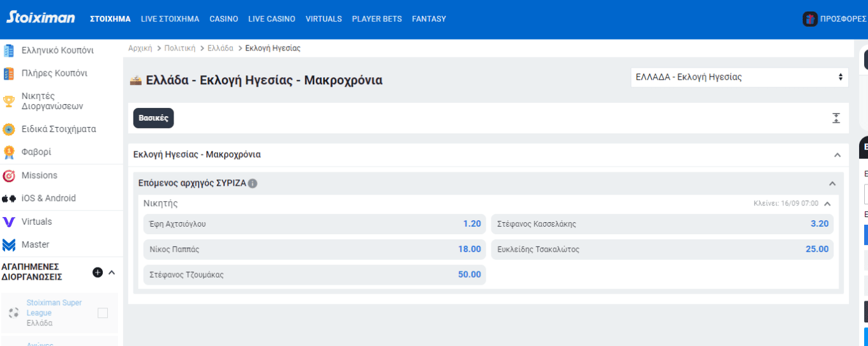Open Ελληνικό Κουπόνι sidebar icon
868x346 pixels.
click(x=9, y=50)
